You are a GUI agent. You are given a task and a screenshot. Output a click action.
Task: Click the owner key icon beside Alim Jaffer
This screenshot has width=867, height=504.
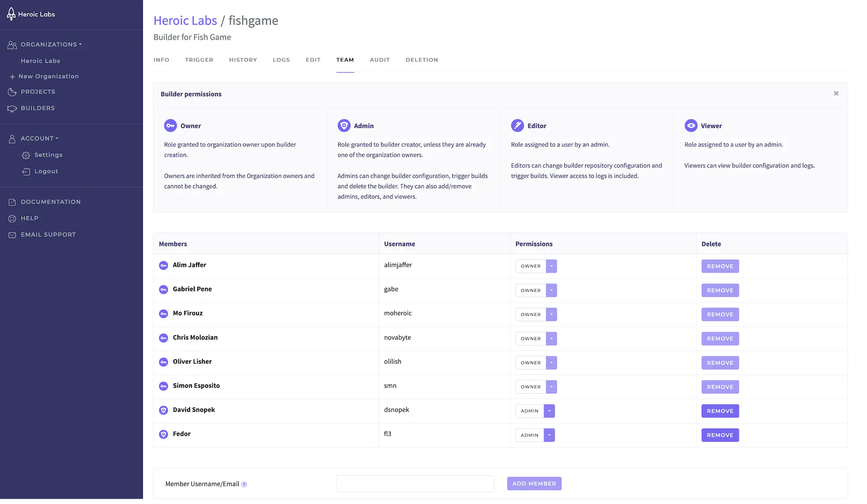click(x=163, y=266)
